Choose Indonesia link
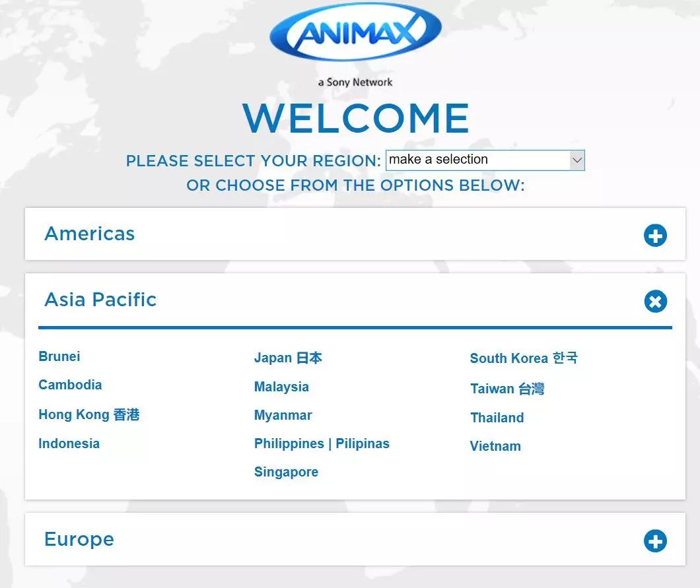Screen dimensions: 700x588 (69, 443)
